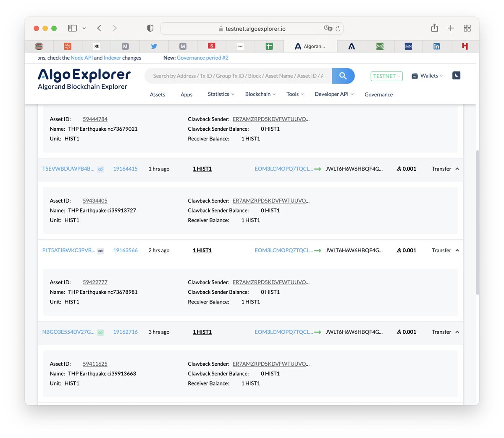Open block 19163566
Screen dimensions: 504x438
tap(125, 250)
